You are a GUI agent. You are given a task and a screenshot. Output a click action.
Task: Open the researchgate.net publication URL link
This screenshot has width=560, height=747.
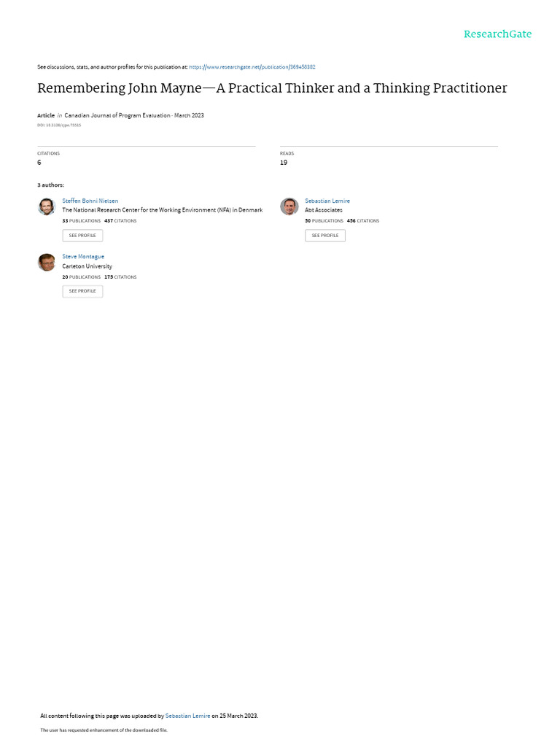tap(252, 67)
